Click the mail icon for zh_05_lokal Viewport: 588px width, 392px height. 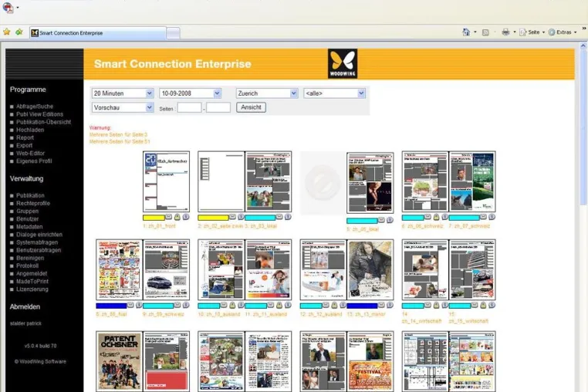(x=381, y=220)
